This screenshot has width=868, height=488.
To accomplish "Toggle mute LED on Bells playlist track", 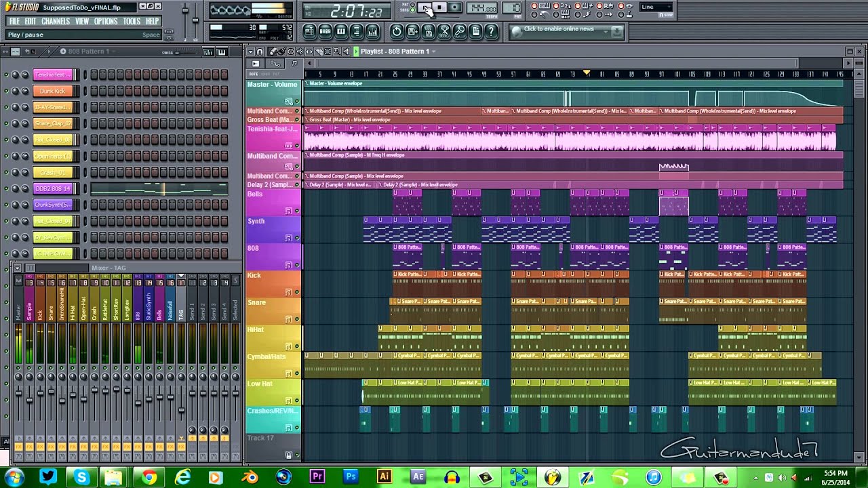I will point(296,211).
